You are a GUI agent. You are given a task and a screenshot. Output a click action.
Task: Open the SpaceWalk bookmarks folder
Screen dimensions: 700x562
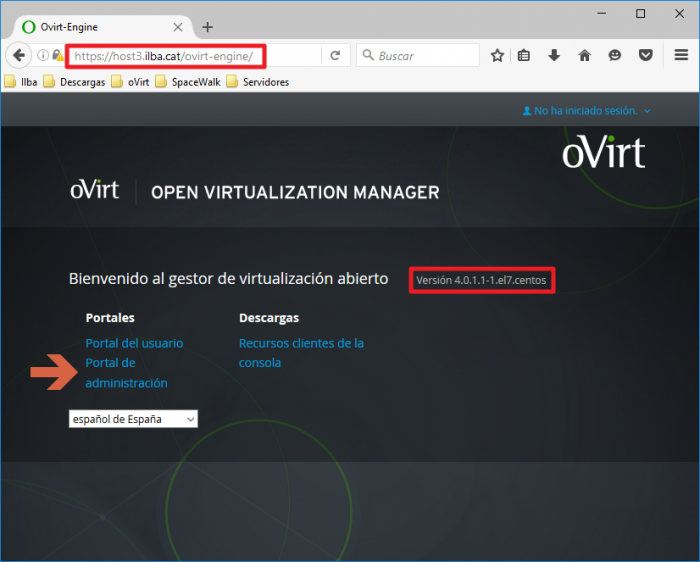pyautogui.click(x=188, y=82)
